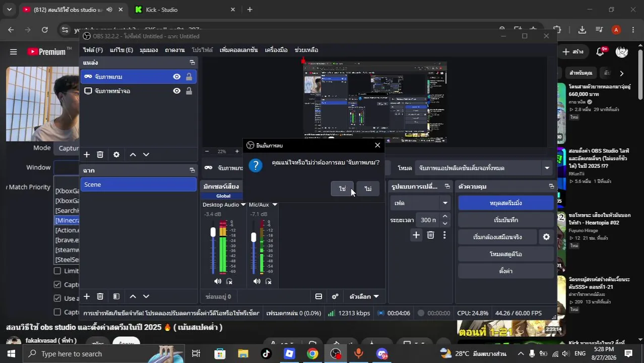Open Chrome from the taskbar
Screen dimensions: 644x363
[312, 353]
